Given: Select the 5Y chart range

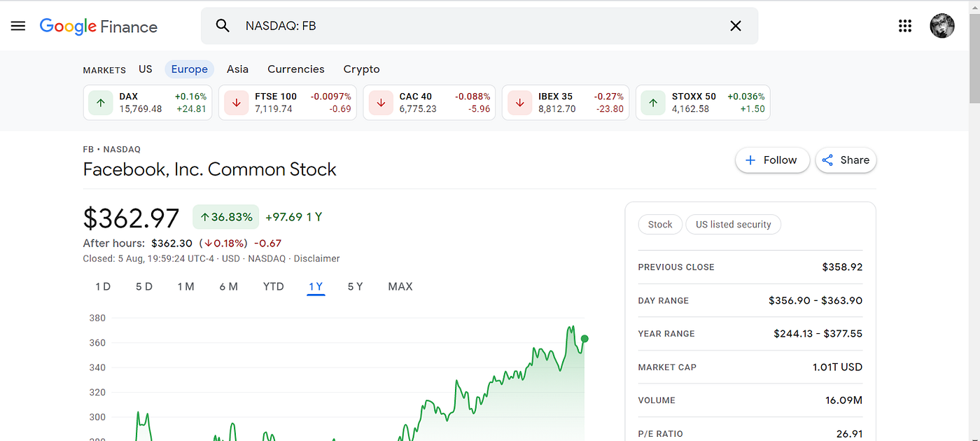Looking at the screenshot, I should (355, 286).
